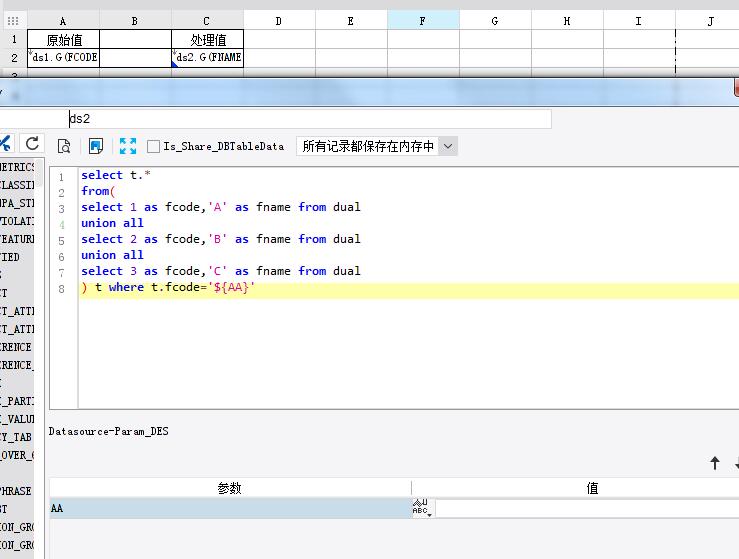739x559 pixels.
Task: Click the blue save-as-template icon
Action: [x=96, y=146]
